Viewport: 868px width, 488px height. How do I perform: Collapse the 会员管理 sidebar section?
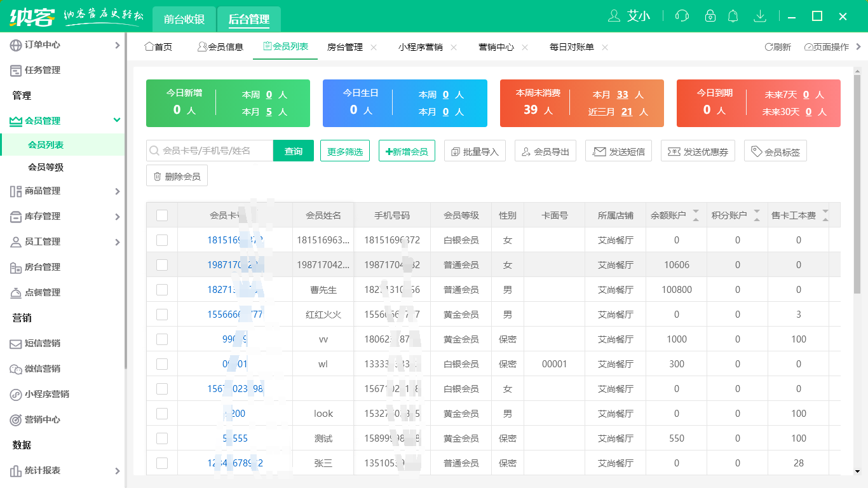pos(117,121)
